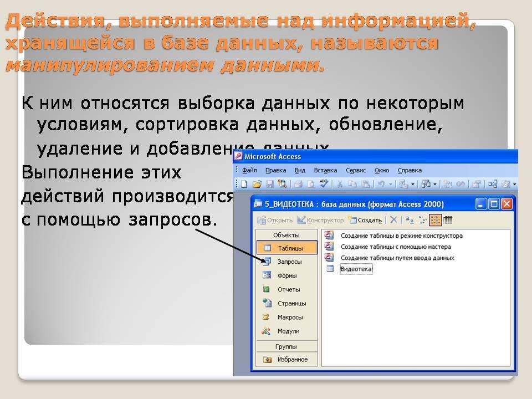Click the File search toolbar icon
The width and height of the screenshot is (532, 399).
282,184
